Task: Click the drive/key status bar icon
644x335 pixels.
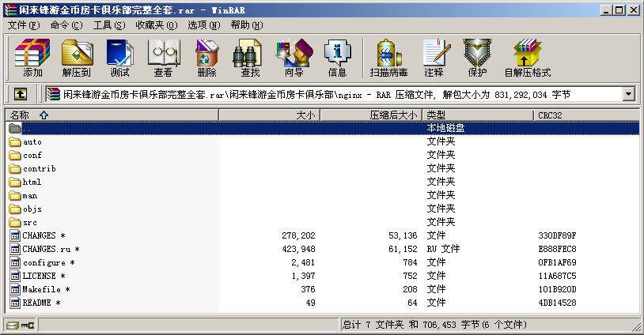Action: (x=21, y=326)
